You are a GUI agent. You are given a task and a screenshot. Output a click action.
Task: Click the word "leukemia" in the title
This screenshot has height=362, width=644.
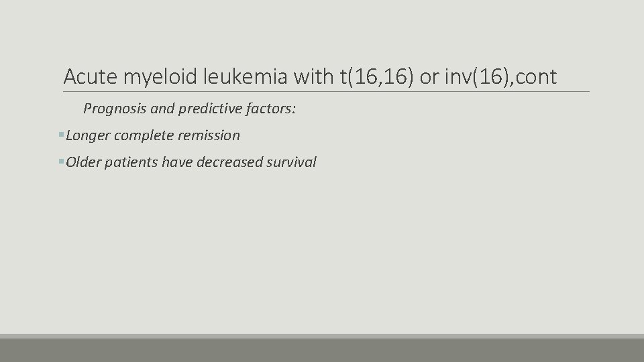[x=246, y=76]
